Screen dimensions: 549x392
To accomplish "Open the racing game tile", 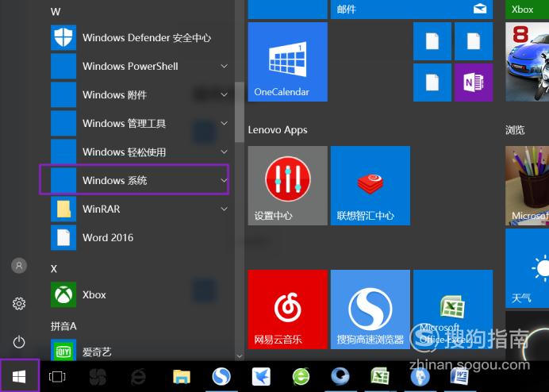I will 528,62.
